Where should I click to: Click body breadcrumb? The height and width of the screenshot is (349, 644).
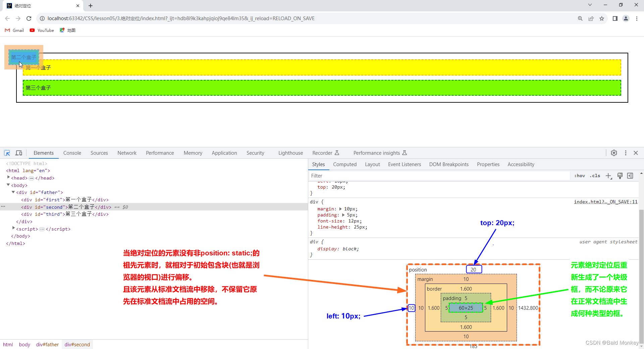click(x=24, y=345)
